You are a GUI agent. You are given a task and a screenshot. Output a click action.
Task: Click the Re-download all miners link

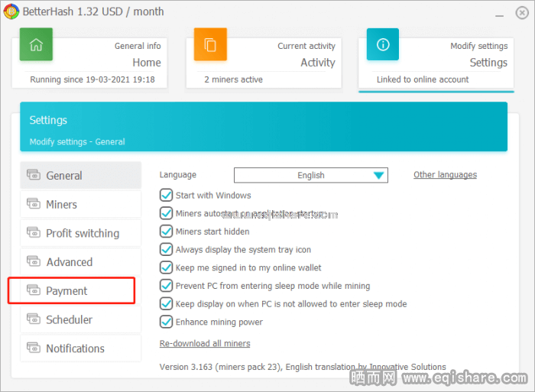205,344
